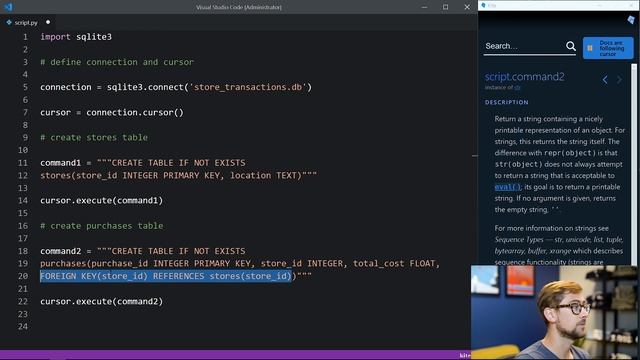
Task: Click the 'stores(store_id INTEGER PRIMARY KEY' line
Action: (x=178, y=175)
